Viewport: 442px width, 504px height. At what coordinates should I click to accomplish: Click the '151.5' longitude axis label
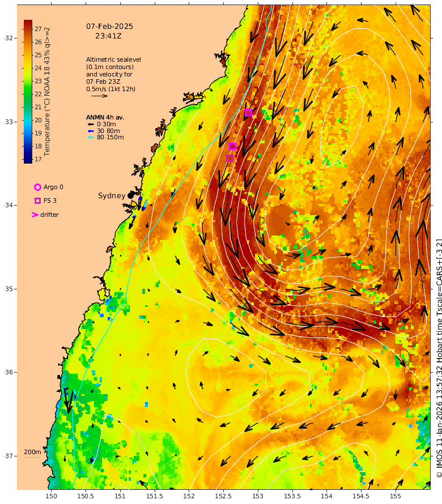click(x=154, y=496)
